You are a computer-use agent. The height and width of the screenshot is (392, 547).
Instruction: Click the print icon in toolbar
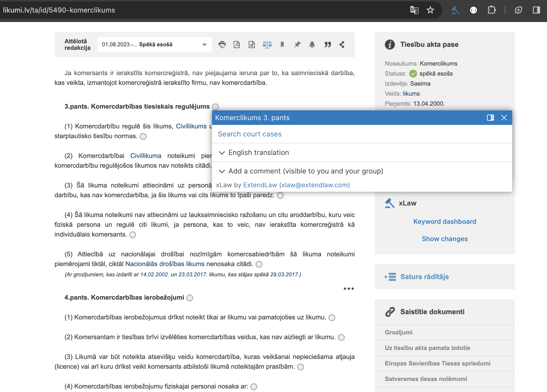pos(222,45)
